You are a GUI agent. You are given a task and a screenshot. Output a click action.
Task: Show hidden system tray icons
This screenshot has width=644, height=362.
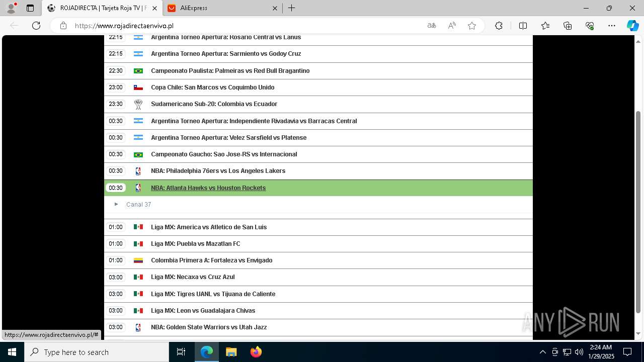click(542, 352)
